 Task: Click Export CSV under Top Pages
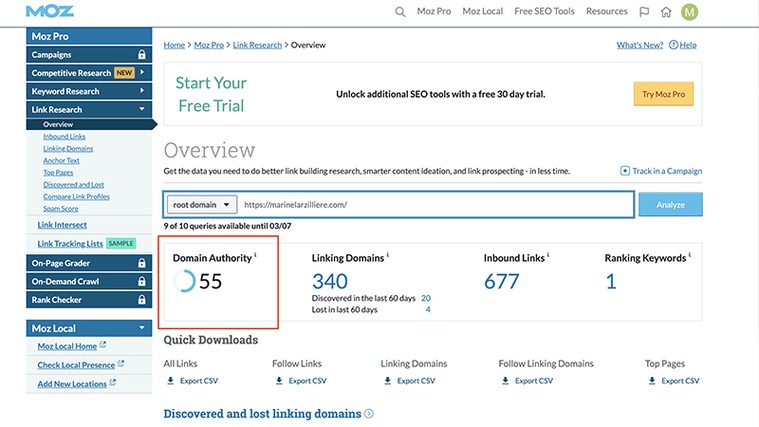click(680, 381)
